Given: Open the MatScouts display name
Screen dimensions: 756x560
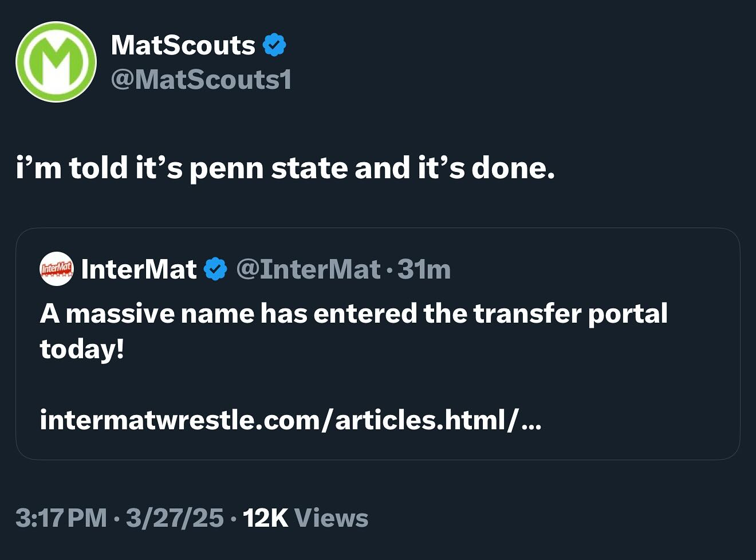Looking at the screenshot, I should click(x=183, y=45).
